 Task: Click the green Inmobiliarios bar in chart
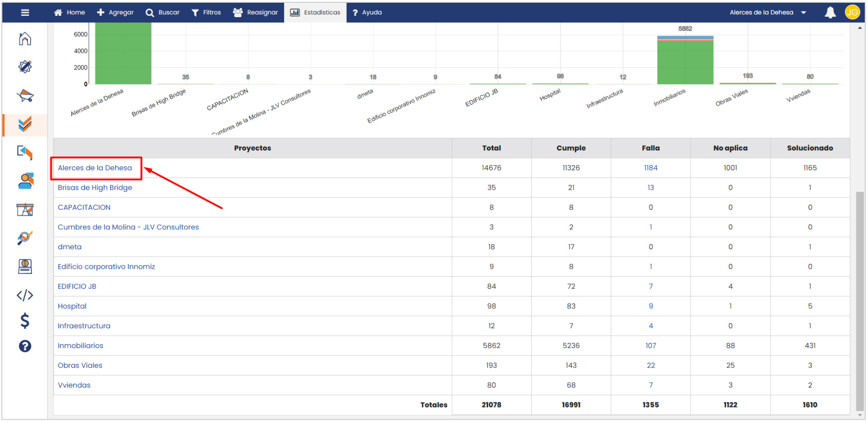pyautogui.click(x=685, y=63)
